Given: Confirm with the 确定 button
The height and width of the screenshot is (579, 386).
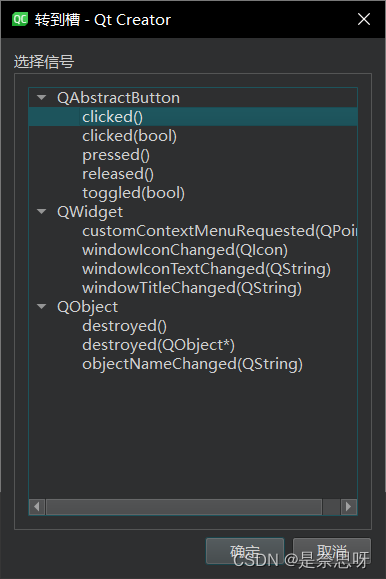Looking at the screenshot, I should pyautogui.click(x=245, y=551).
